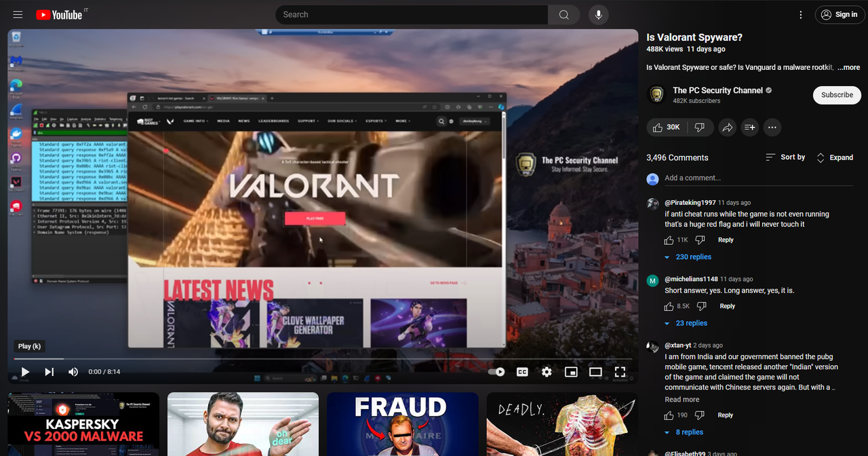This screenshot has height=456, width=868.
Task: Save the video to a playlist
Action: pos(749,128)
